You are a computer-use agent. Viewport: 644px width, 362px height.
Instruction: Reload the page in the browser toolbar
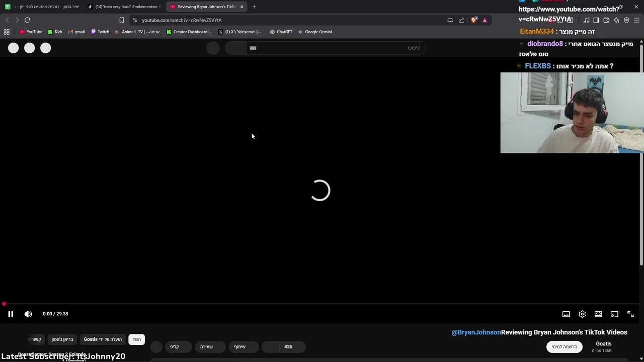pyautogui.click(x=27, y=20)
